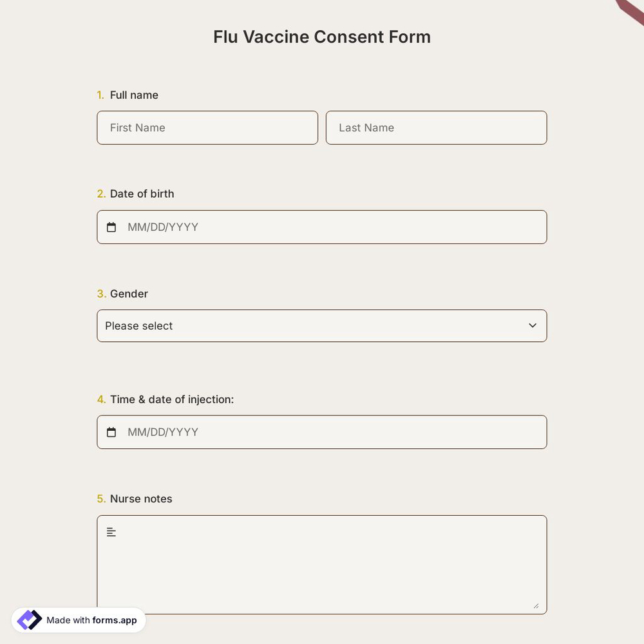The image size is (644, 644).
Task: Click the Flu Vaccine Consent Form title
Action: [x=322, y=37]
